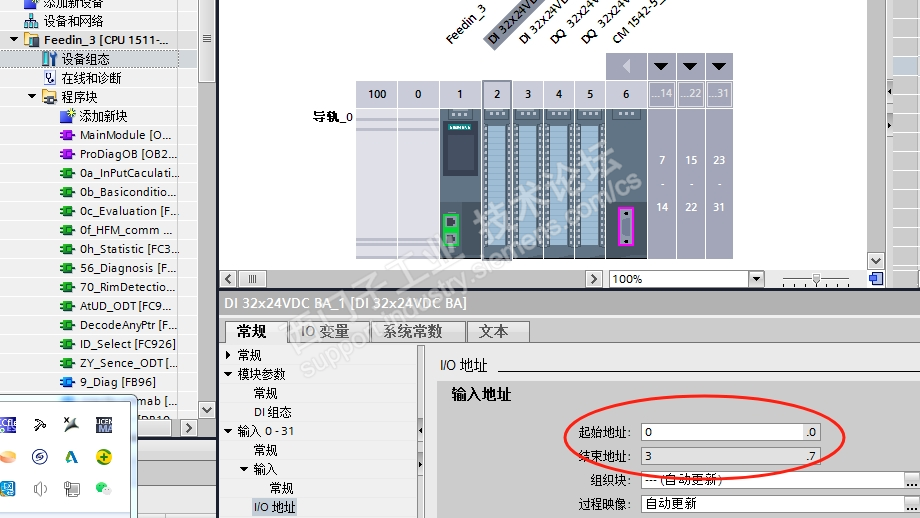Open ProDiagOB block
Viewport: 920px width, 518px height.
128,154
